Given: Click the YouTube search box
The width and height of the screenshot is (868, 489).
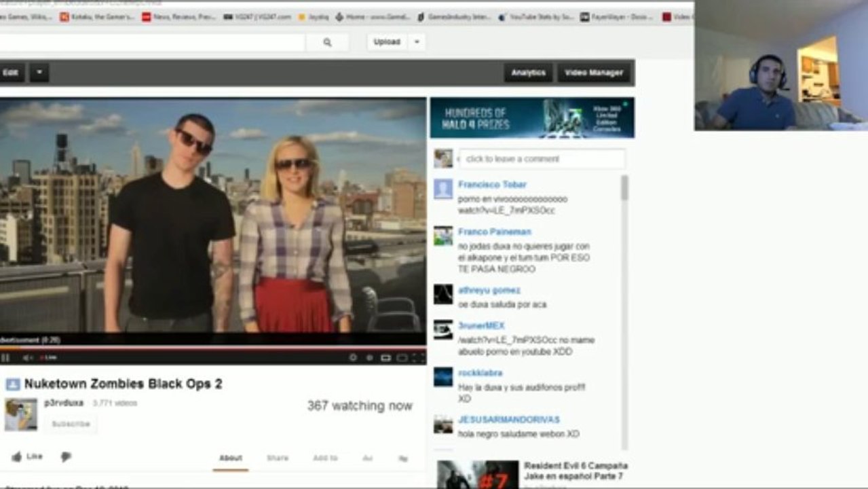Looking at the screenshot, I should click(152, 42).
